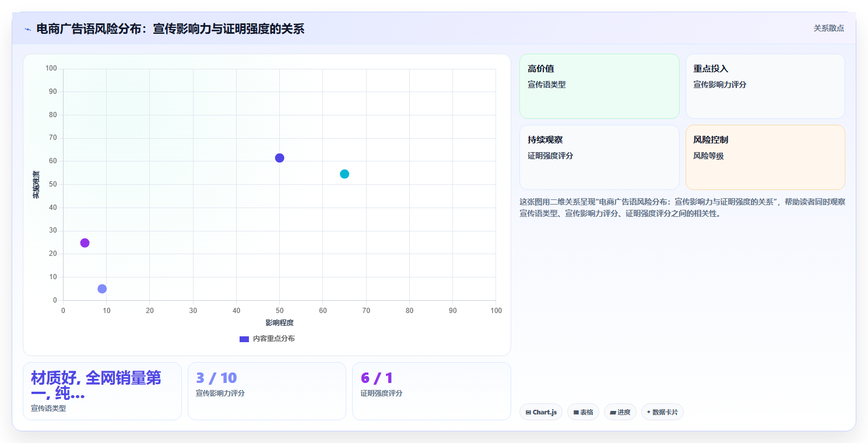Click 宣传影响力评分 text in 重点投入 card
This screenshot has width=868, height=443.
[720, 85]
